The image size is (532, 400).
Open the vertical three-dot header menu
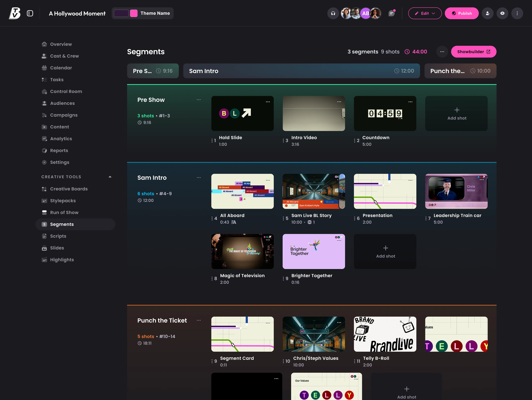517,13
